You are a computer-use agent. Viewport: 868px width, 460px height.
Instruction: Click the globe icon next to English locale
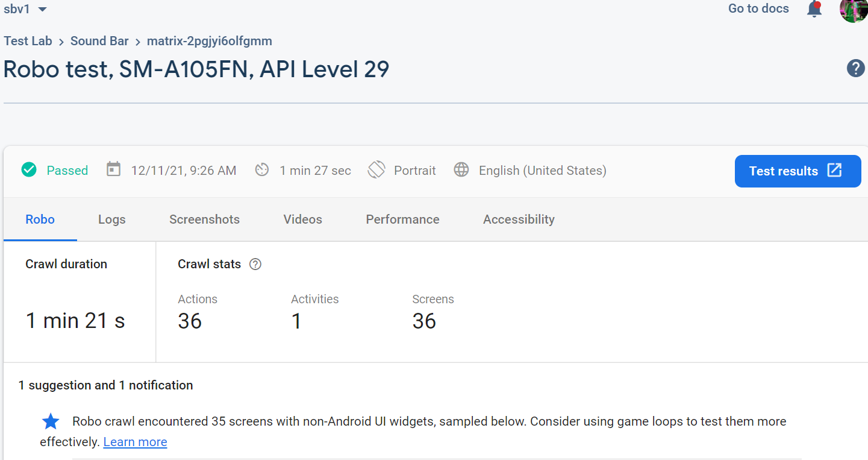(461, 170)
